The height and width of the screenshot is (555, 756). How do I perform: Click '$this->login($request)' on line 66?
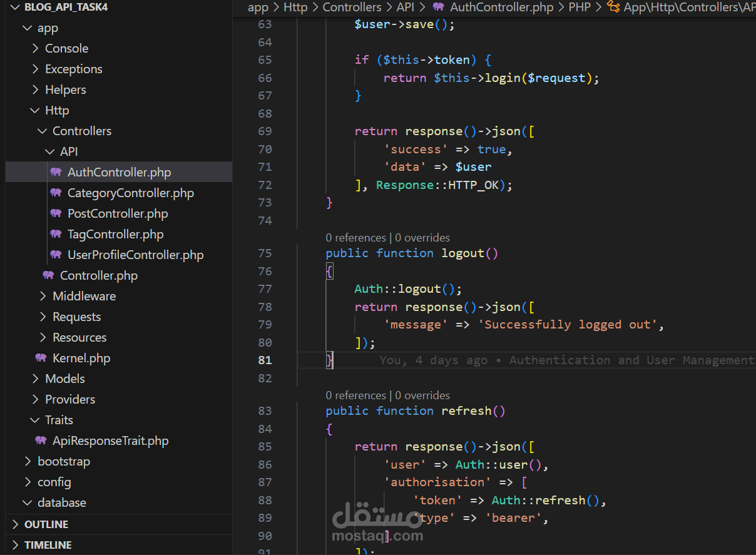pos(513,78)
